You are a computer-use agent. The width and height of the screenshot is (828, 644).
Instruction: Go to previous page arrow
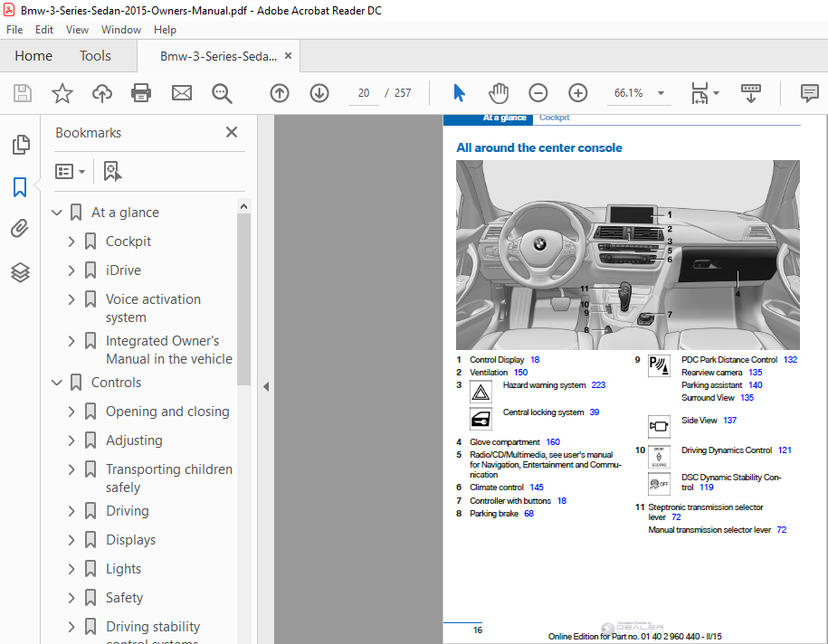(x=280, y=93)
